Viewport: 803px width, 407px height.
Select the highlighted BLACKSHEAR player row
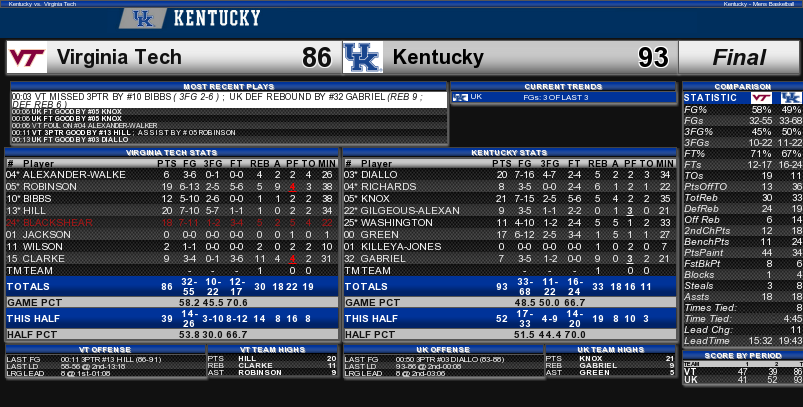coord(172,223)
